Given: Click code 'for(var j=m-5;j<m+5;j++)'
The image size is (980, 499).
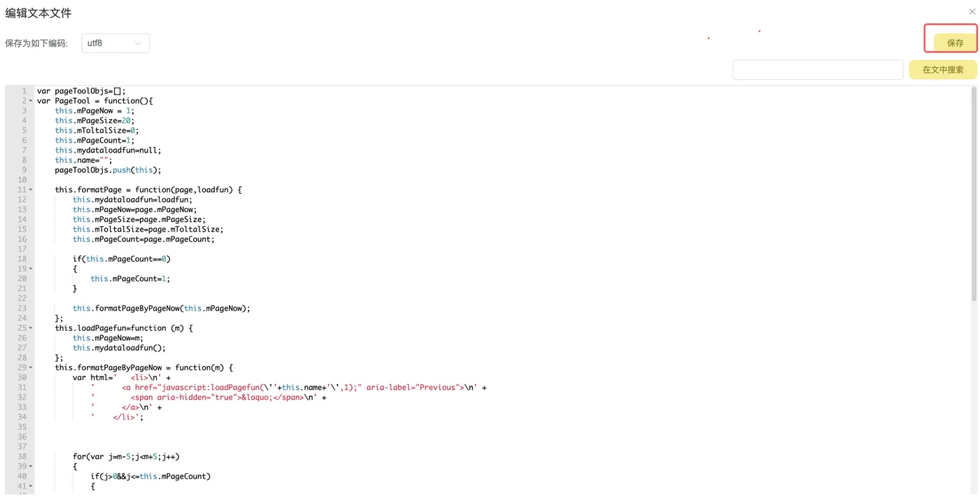Looking at the screenshot, I should point(126,456).
